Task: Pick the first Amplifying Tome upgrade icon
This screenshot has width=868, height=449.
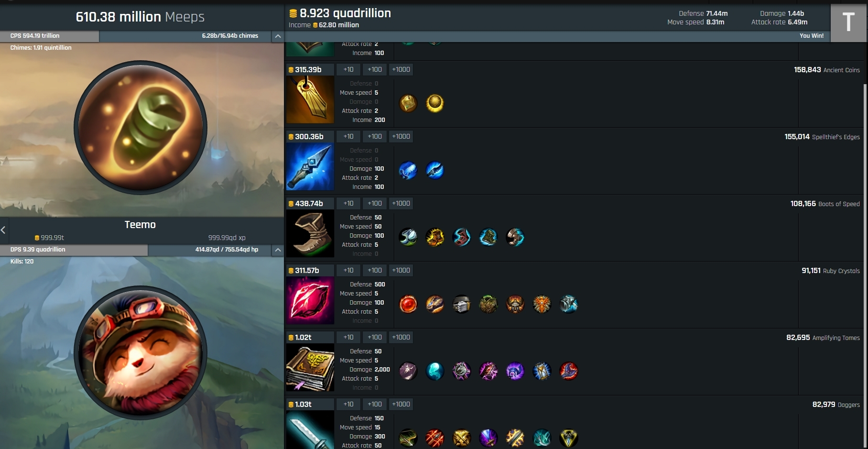Action: pyautogui.click(x=408, y=371)
